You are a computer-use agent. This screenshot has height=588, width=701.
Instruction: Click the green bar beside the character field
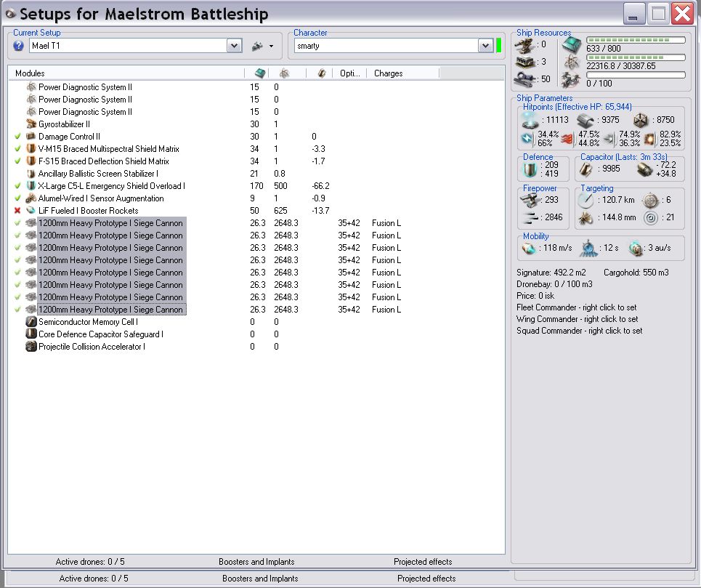coord(498,46)
